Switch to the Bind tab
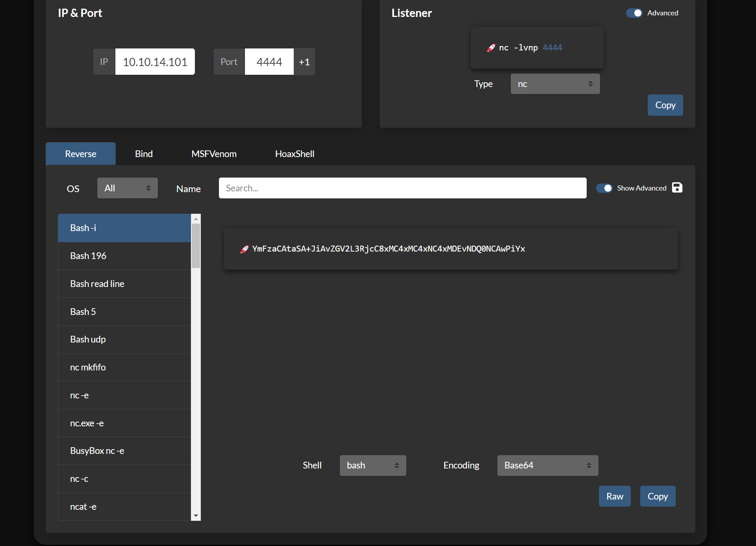 pos(144,154)
